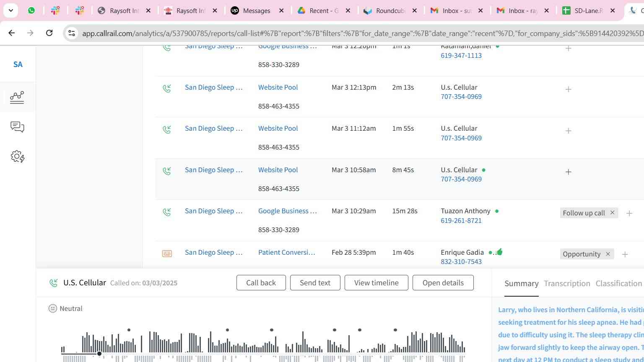Screen dimensions: 644x362
Task: Remove the Opportunity tag
Action: (608, 254)
